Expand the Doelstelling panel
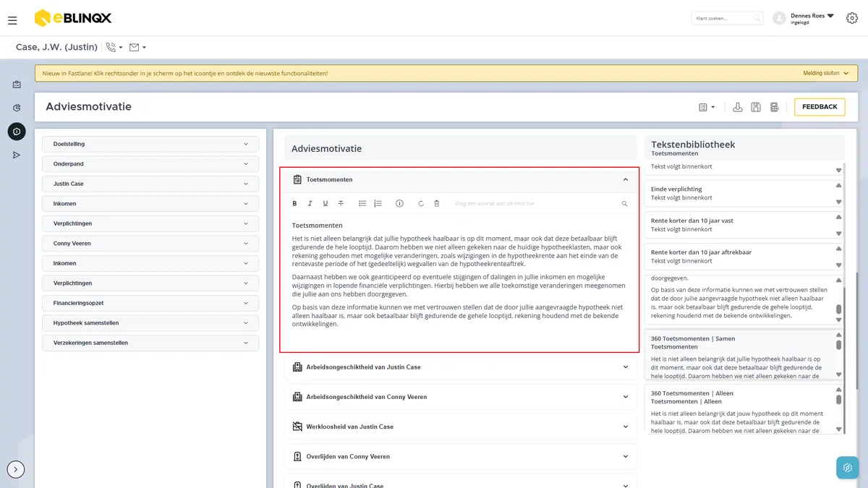The height and width of the screenshot is (488, 868). click(150, 144)
